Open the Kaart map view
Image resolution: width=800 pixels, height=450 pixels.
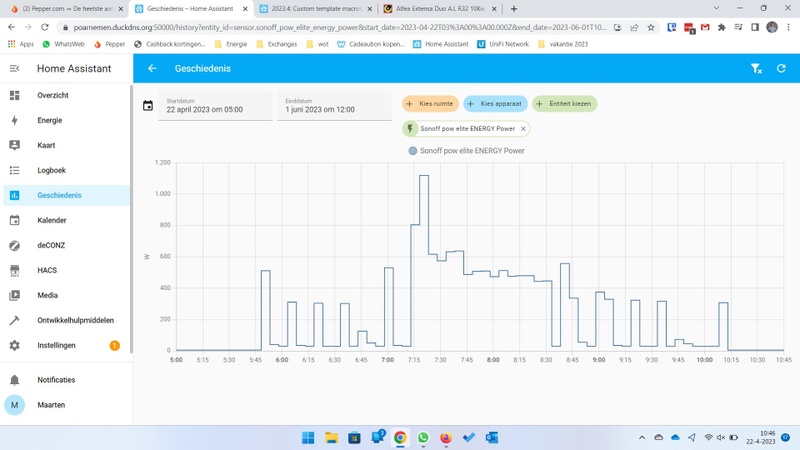[x=66, y=145]
